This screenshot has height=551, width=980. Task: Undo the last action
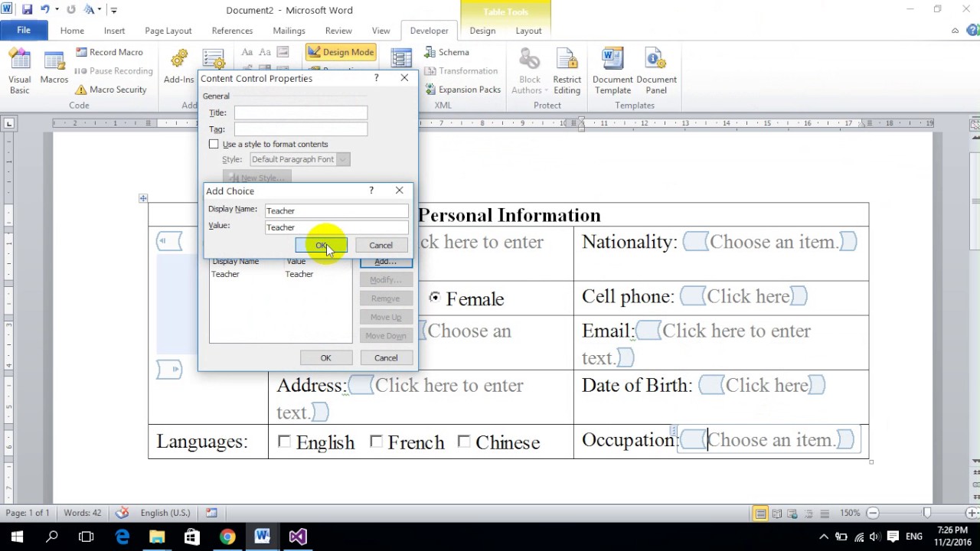click(x=44, y=10)
